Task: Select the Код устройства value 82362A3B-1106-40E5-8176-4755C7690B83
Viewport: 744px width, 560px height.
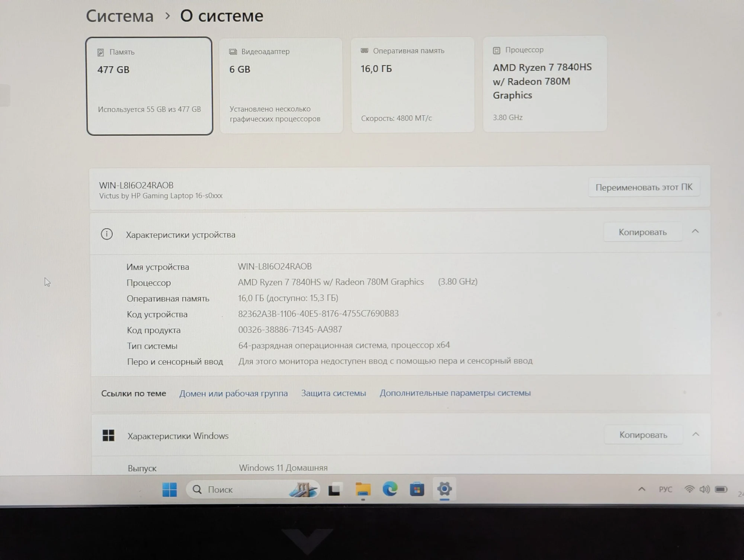Action: (318, 313)
